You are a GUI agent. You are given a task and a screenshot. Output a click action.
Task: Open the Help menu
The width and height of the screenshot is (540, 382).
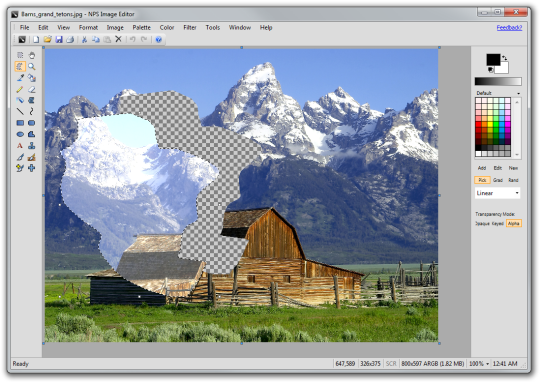point(266,28)
